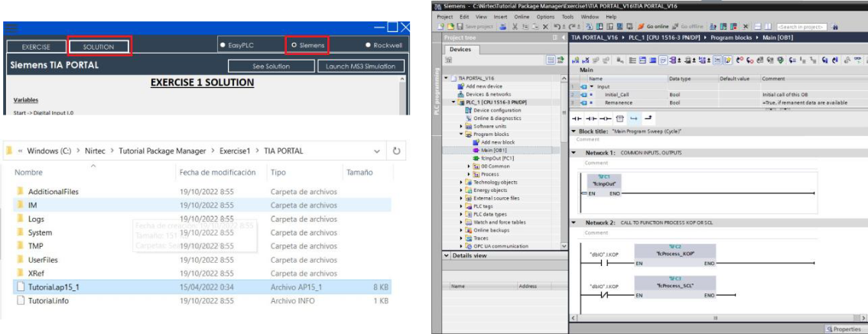Screen dimensions: 868x334
Task: Click the hamburger menu icon in Nirtec window
Action: tap(11, 28)
